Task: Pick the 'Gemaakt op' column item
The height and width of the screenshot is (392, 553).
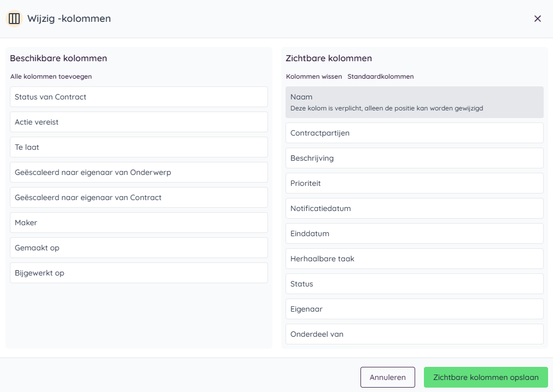Action: 138,248
